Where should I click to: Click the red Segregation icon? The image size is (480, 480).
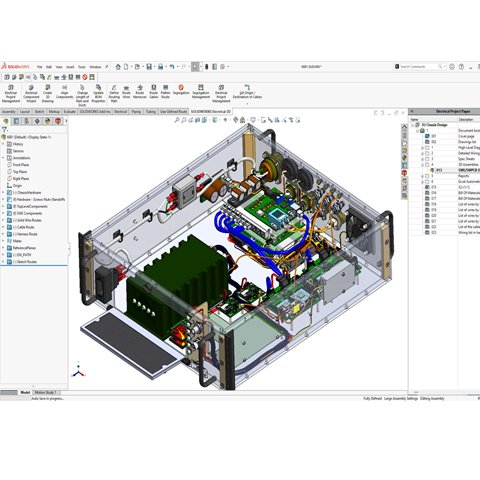181,88
